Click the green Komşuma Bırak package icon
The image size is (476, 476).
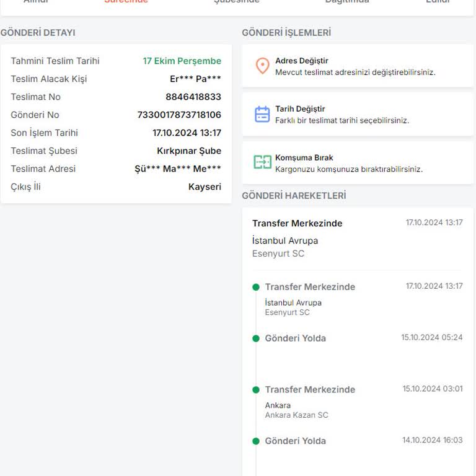point(262,162)
